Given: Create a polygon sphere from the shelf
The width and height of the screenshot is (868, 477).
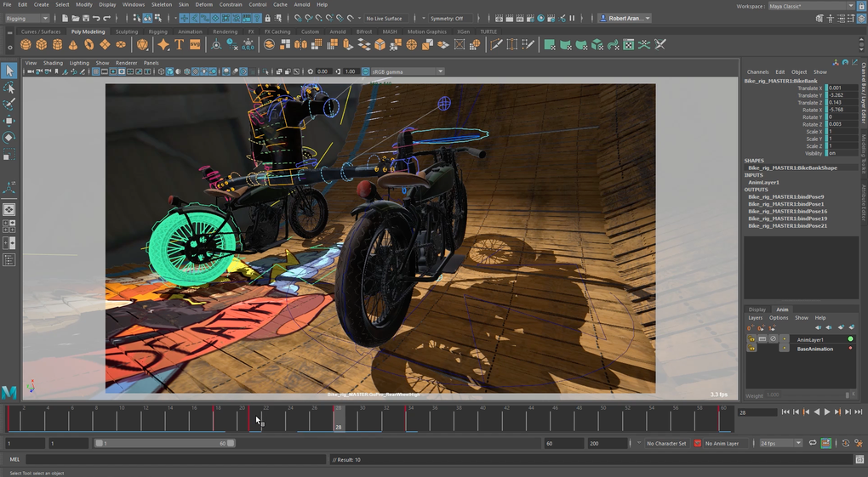Looking at the screenshot, I should point(26,45).
